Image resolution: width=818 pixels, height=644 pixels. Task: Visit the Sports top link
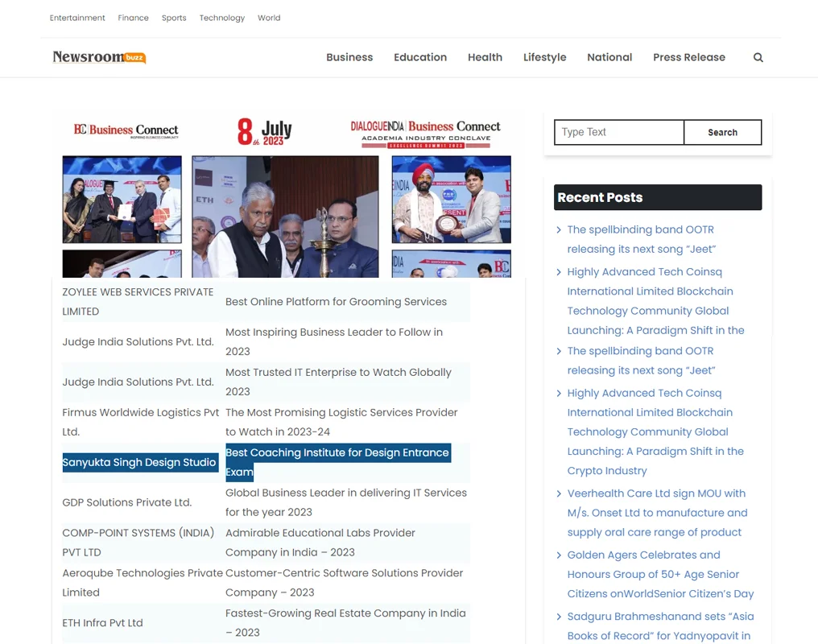[174, 18]
